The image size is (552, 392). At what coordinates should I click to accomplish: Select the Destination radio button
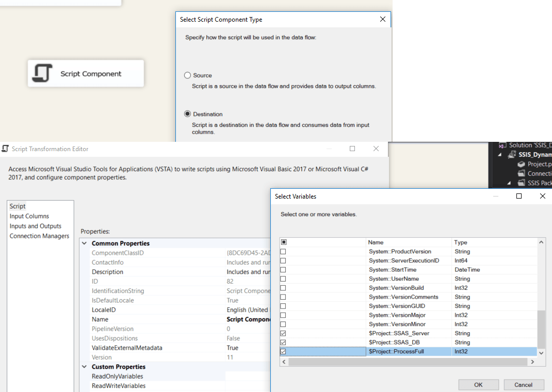(188, 114)
